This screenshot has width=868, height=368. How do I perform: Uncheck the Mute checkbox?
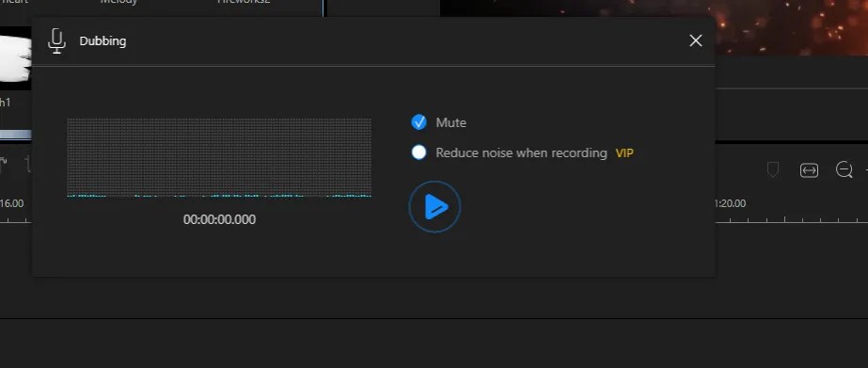[x=419, y=122]
